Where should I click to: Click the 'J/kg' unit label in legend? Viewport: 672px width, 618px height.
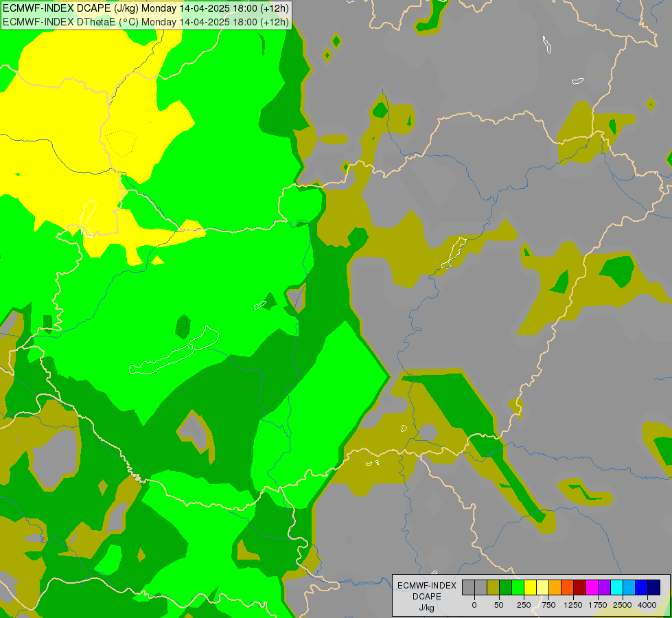427,608
